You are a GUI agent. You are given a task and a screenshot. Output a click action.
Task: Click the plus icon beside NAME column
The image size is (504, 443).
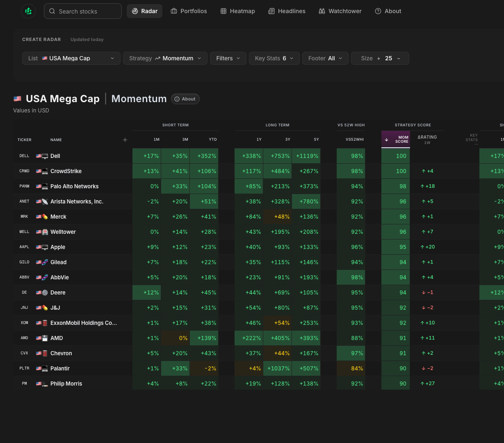(x=125, y=140)
